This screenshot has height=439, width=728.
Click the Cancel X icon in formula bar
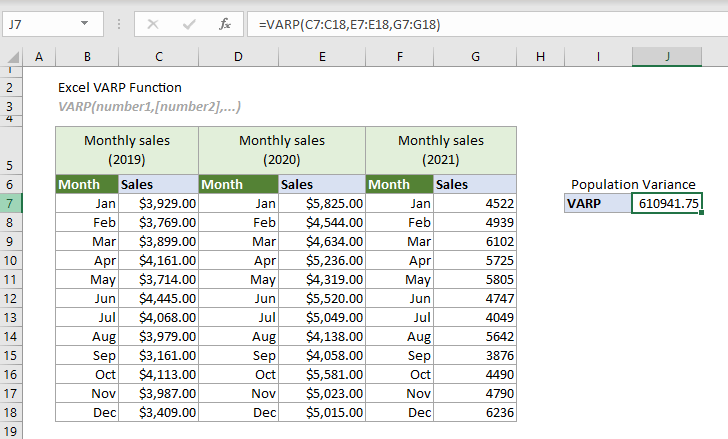[x=153, y=23]
